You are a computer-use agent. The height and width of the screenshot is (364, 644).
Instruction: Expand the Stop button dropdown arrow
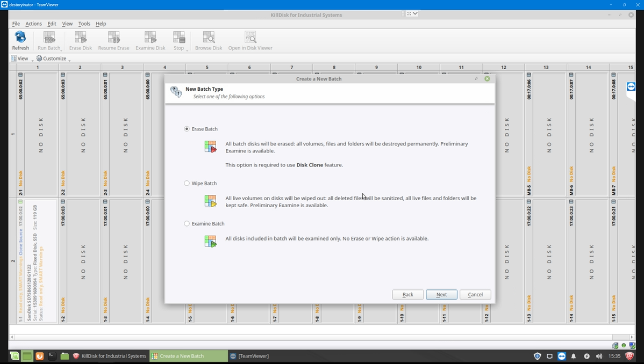click(187, 49)
